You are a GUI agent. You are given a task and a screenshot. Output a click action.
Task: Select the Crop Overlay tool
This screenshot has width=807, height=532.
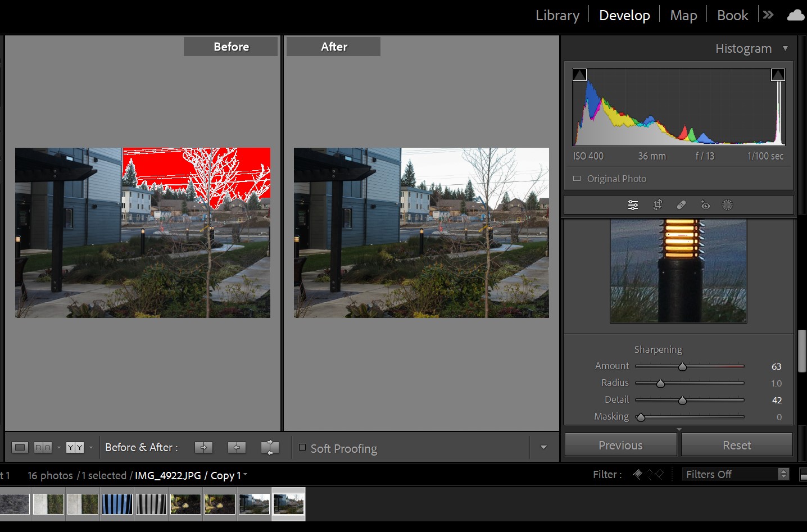click(658, 205)
